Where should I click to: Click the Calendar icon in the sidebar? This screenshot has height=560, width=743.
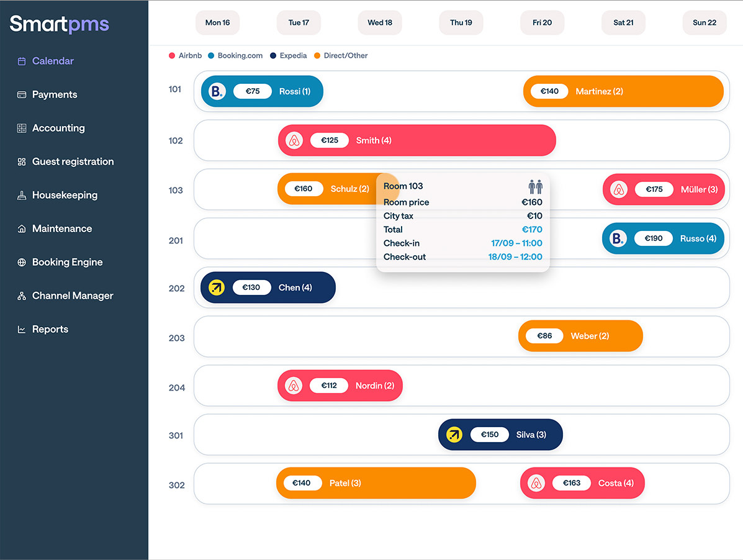pyautogui.click(x=21, y=61)
